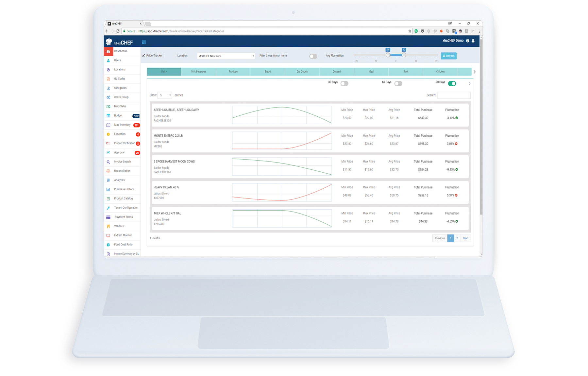The width and height of the screenshot is (588, 376).
Task: Open the Dashboard home icon
Action: pos(109,51)
